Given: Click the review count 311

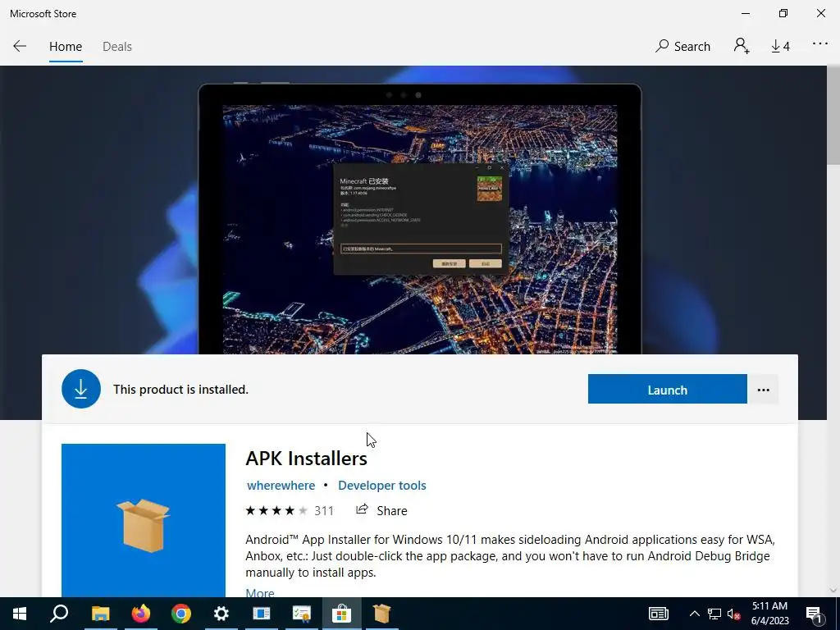Looking at the screenshot, I should point(323,510).
